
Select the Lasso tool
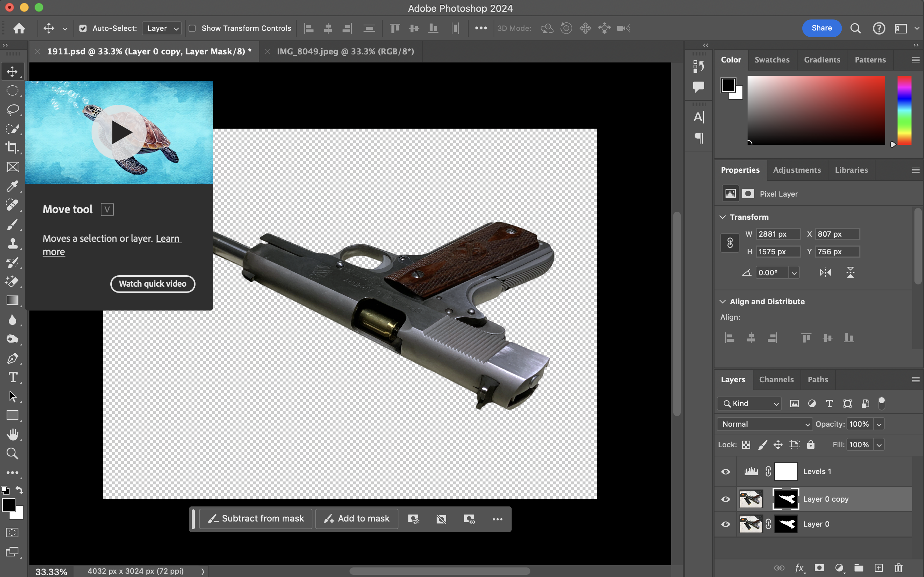tap(12, 110)
